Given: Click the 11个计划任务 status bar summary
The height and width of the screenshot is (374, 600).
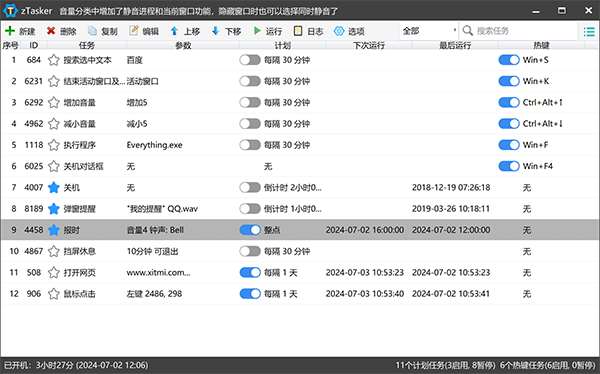Looking at the screenshot, I should pos(445,365).
